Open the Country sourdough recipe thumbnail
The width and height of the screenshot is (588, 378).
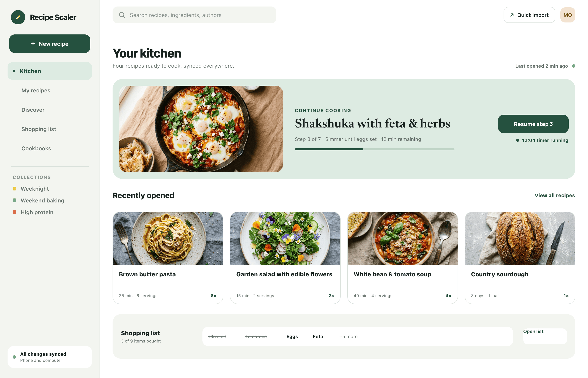[x=520, y=238]
